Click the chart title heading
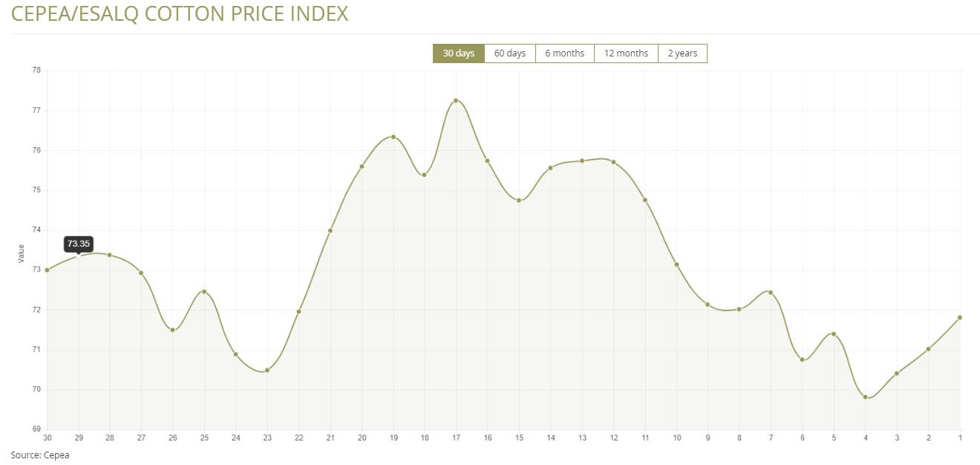The image size is (980, 465). pyautogui.click(x=180, y=13)
